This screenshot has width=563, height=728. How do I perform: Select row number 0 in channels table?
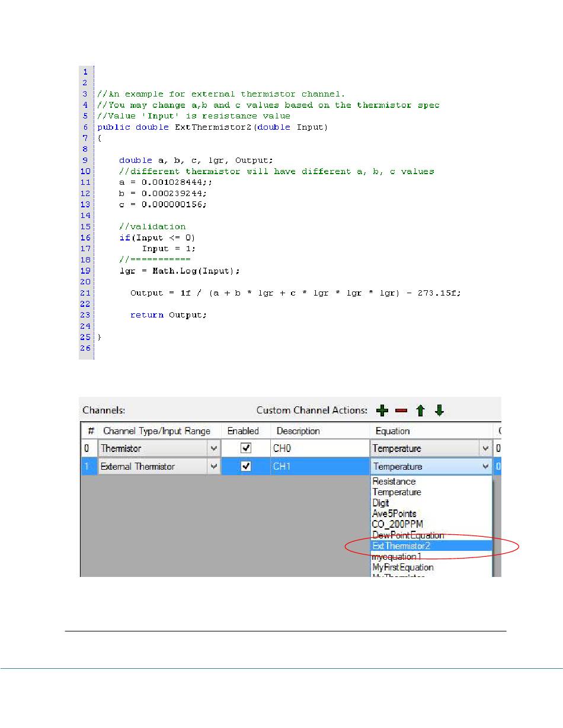(x=89, y=448)
